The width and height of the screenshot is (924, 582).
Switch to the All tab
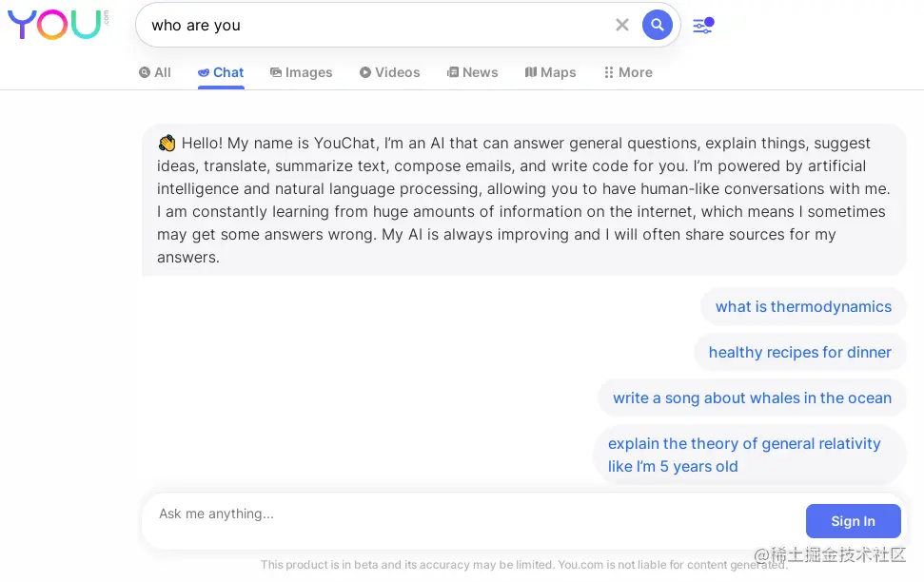pyautogui.click(x=155, y=72)
